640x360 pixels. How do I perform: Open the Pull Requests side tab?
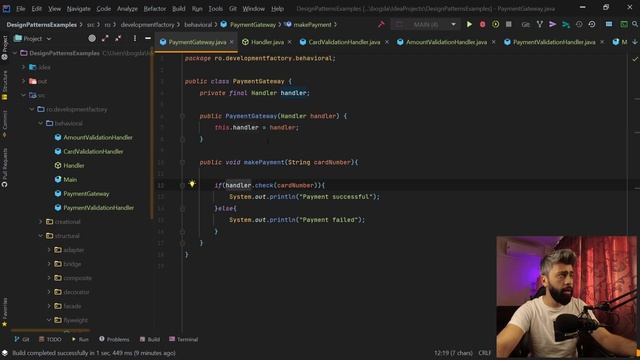pyautogui.click(x=4, y=167)
